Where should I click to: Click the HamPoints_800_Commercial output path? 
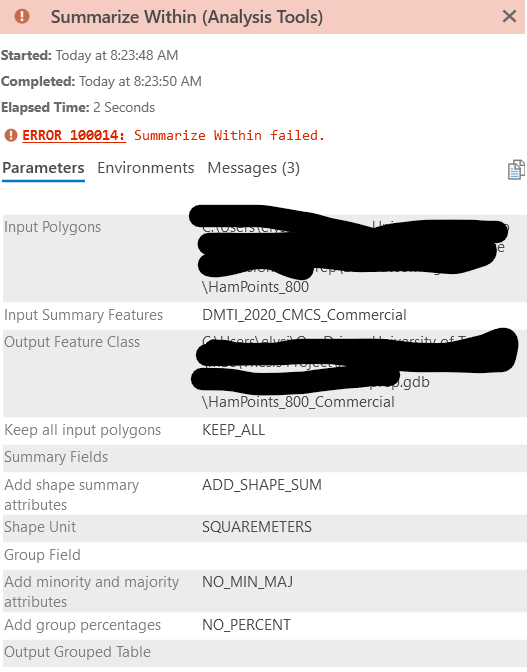click(299, 402)
